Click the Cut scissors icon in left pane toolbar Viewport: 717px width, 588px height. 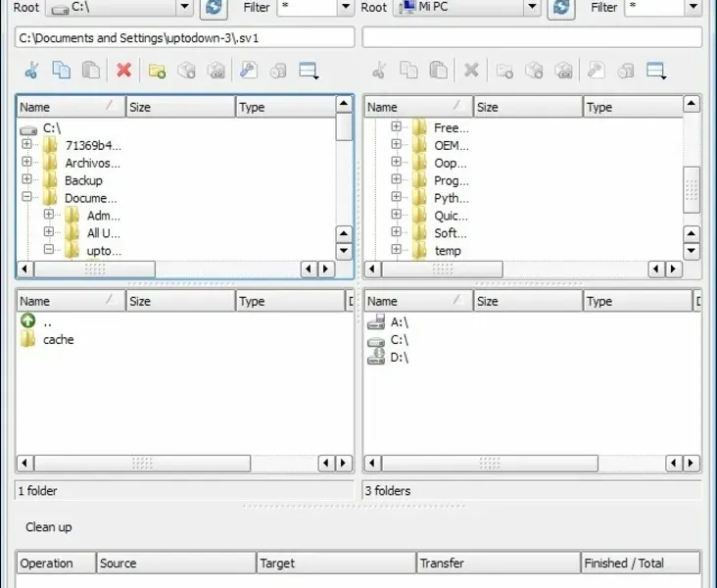click(x=31, y=71)
